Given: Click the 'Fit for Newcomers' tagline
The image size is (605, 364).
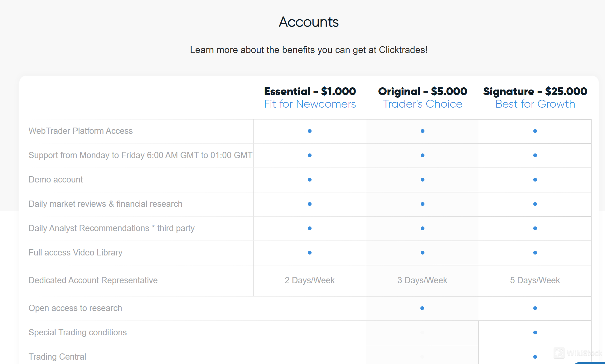Looking at the screenshot, I should point(310,104).
